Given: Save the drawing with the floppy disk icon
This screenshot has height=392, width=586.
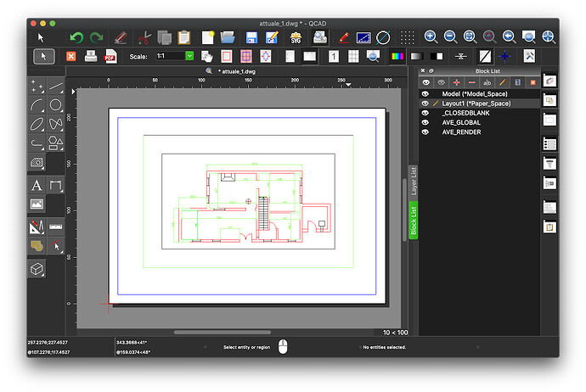Looking at the screenshot, I should [251, 37].
